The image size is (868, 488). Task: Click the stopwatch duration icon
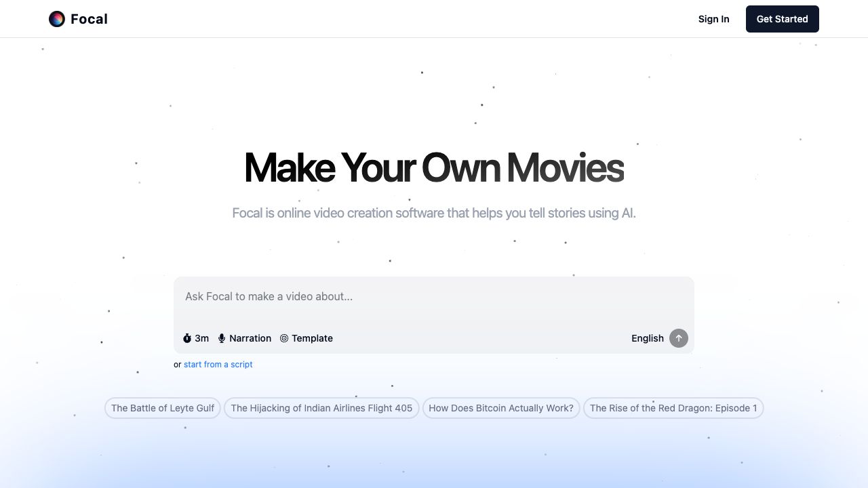click(187, 338)
